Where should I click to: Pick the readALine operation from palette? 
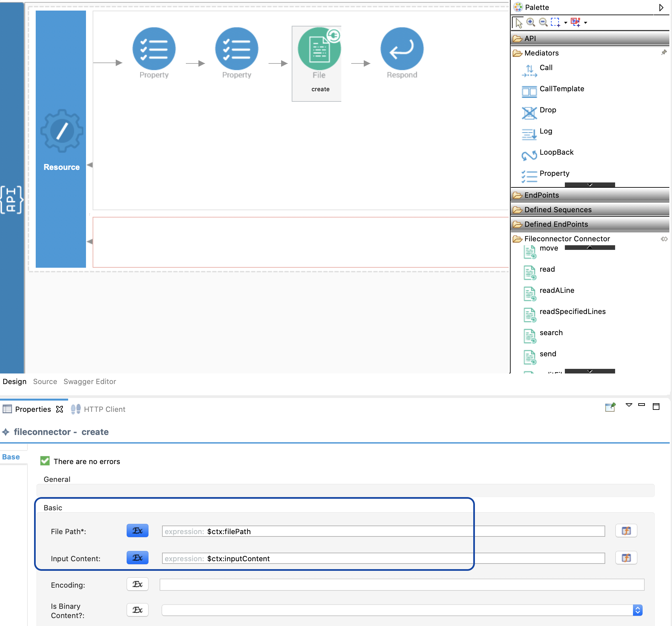coord(548,293)
